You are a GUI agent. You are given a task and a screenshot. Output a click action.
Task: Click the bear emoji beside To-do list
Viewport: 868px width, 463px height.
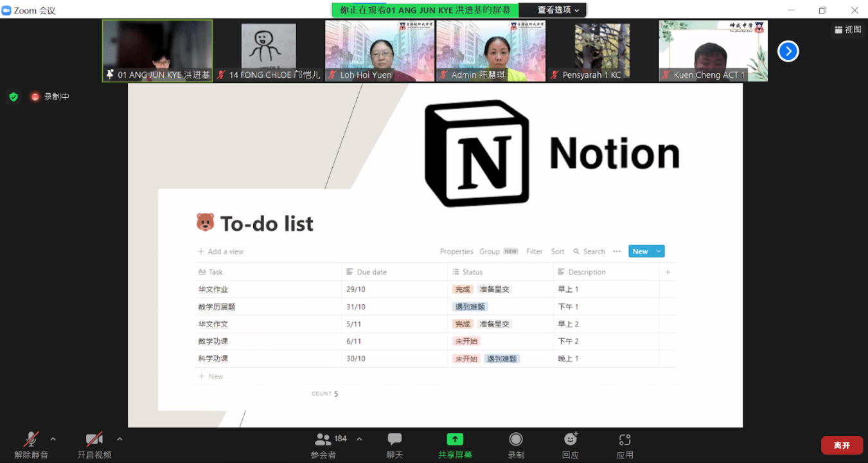(205, 222)
